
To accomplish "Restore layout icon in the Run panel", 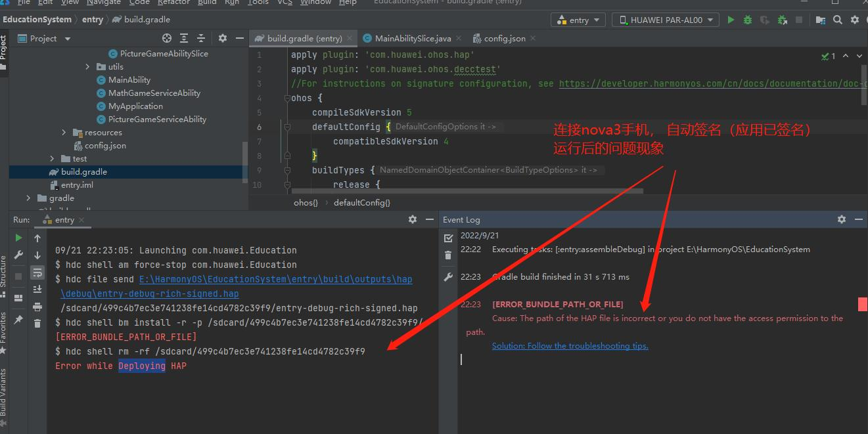I will click(x=18, y=297).
